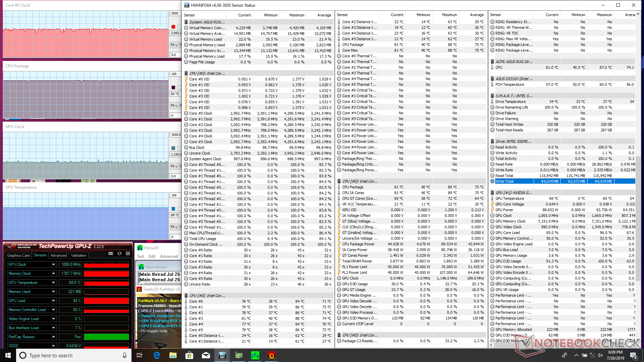644x362 pixels.
Task: Click the GPU-Z refresh icon
Action: tap(119, 254)
